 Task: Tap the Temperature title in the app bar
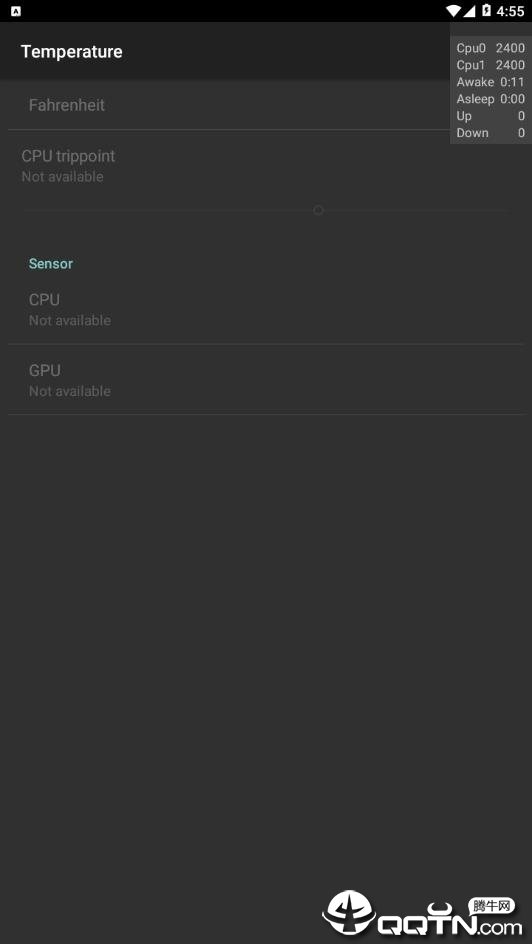(72, 52)
